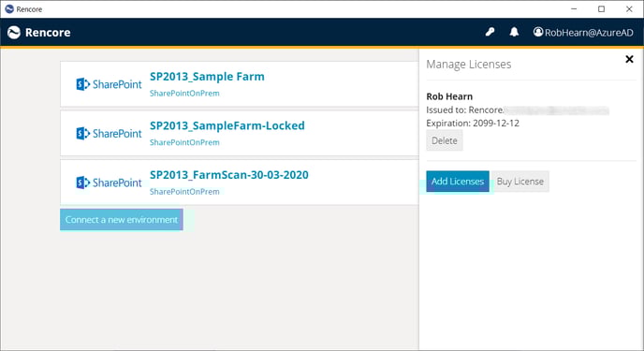The height and width of the screenshot is (351, 644).
Task: Click RobHearn@AzureAD account name
Action: point(589,33)
